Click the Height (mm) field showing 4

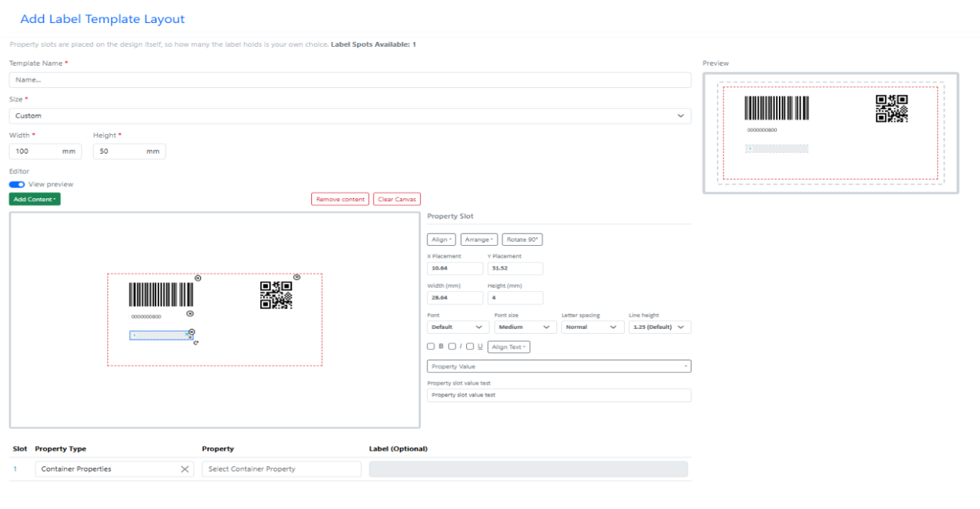point(515,298)
